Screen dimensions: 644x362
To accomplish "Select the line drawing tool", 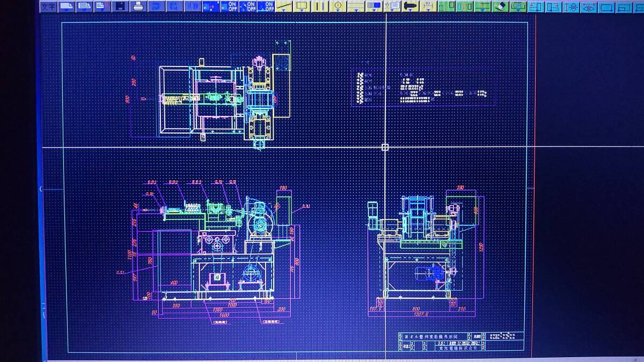I will coord(283,6).
